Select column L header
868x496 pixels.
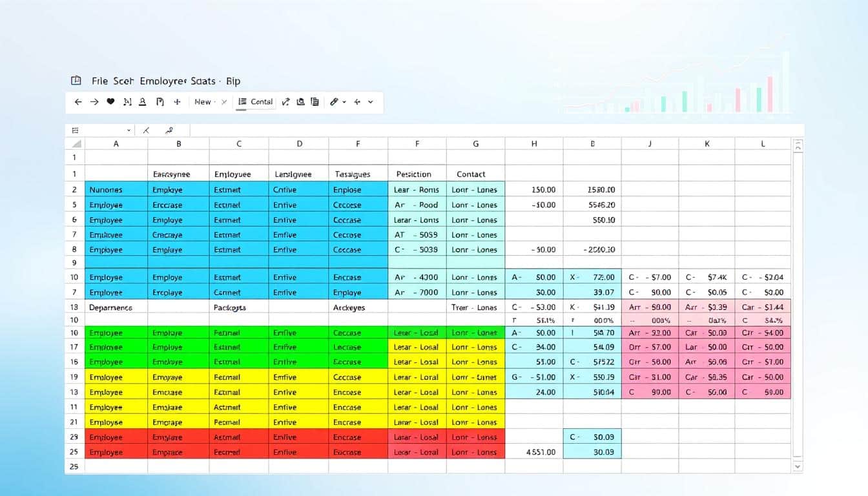763,144
